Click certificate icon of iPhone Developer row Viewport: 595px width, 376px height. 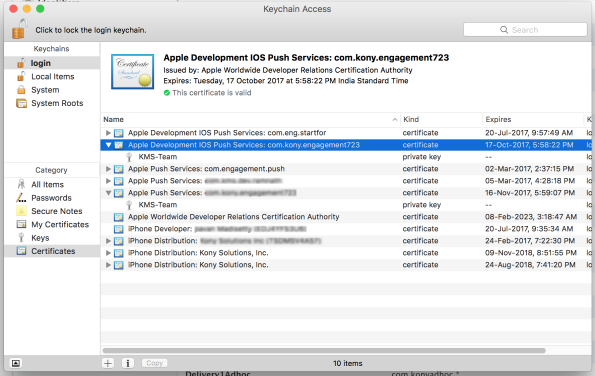119,229
